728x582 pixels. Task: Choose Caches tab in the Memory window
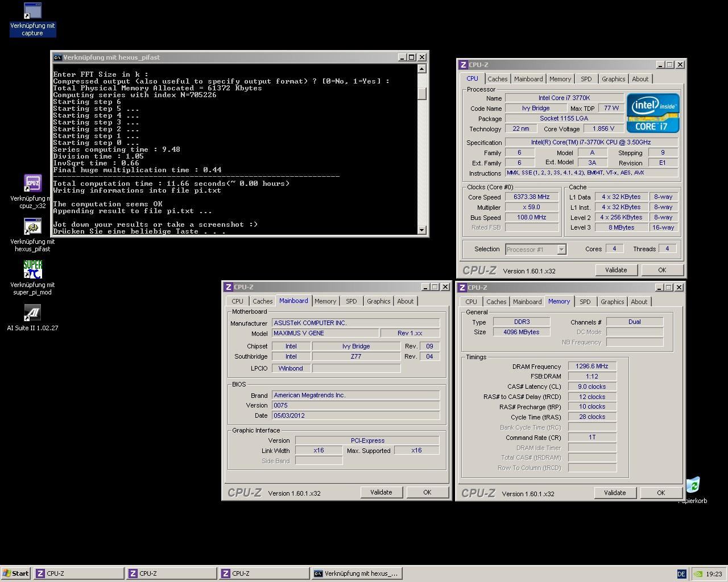pyautogui.click(x=496, y=302)
